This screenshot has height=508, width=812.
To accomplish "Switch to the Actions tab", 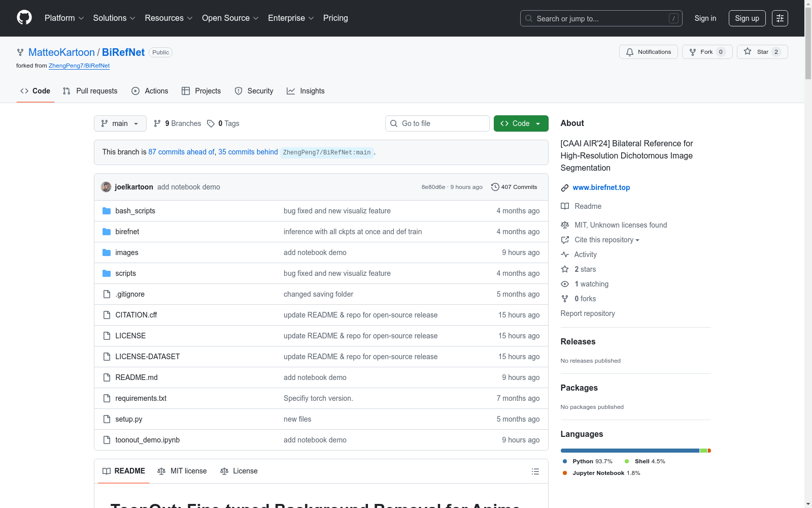I will 150,91.
